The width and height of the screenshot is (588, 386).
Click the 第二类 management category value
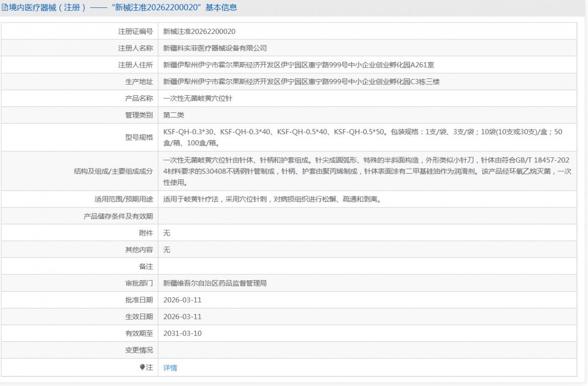tap(173, 115)
